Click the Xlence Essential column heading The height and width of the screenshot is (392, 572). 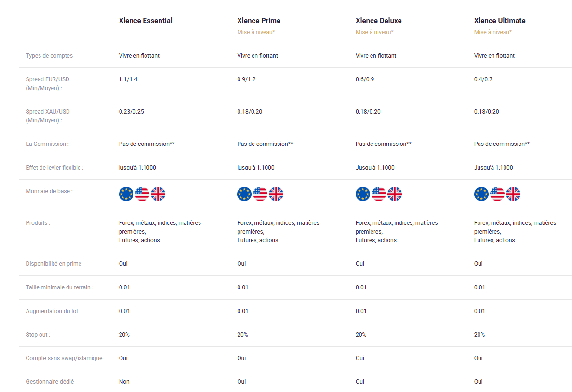(x=146, y=21)
